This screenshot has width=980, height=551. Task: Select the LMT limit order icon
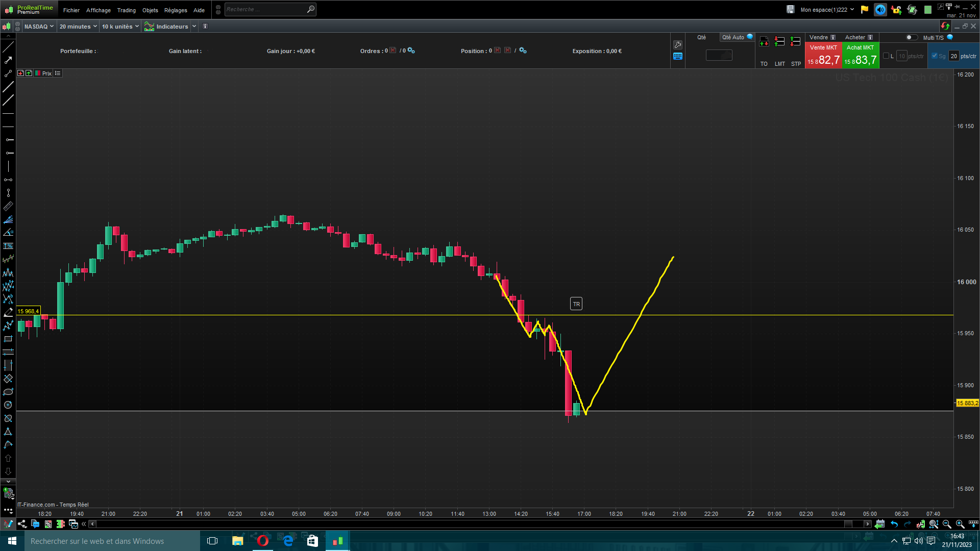coord(779,42)
